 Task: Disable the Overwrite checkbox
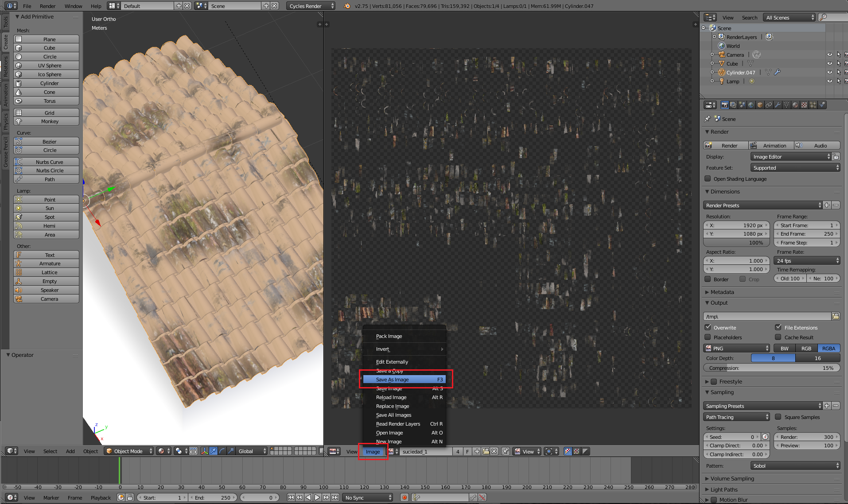coord(708,327)
